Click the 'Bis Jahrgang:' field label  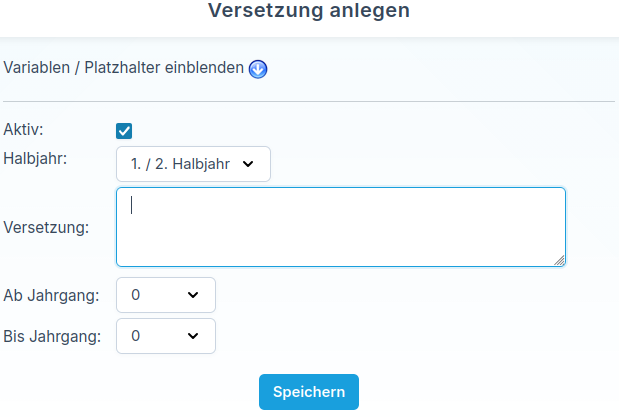(52, 336)
